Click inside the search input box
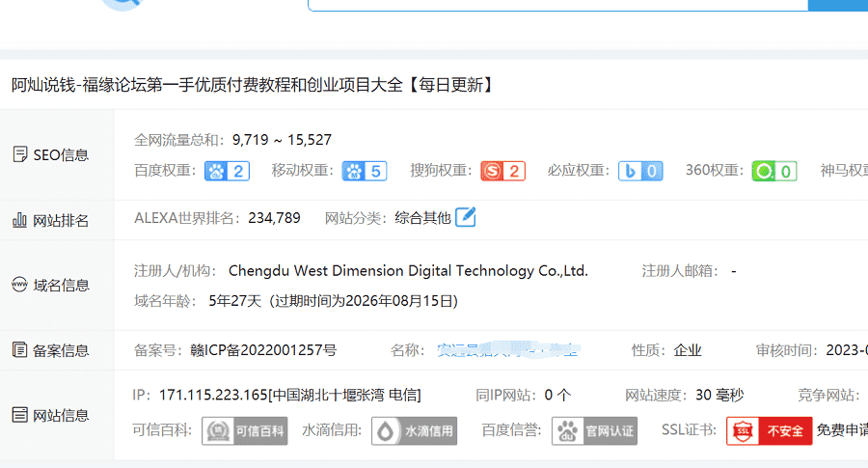This screenshot has height=468, width=868. coord(558,5)
